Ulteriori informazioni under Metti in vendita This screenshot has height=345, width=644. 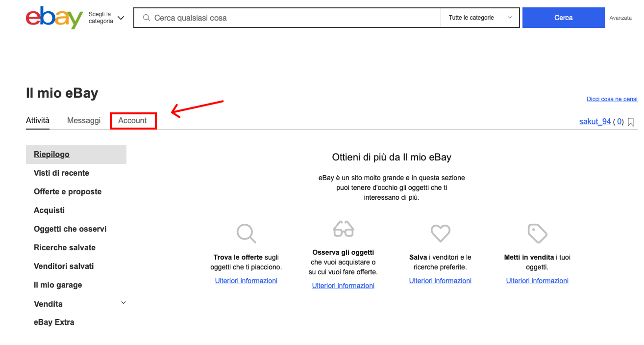(x=537, y=281)
